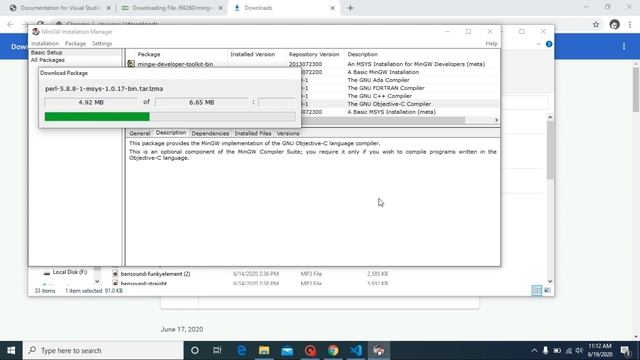Select bensound-funkyelement (2) file in Explorer

(x=155, y=274)
